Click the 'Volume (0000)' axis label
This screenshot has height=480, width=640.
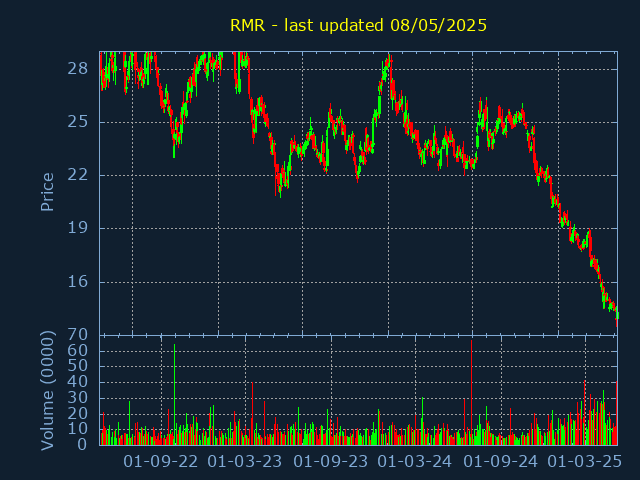47,391
